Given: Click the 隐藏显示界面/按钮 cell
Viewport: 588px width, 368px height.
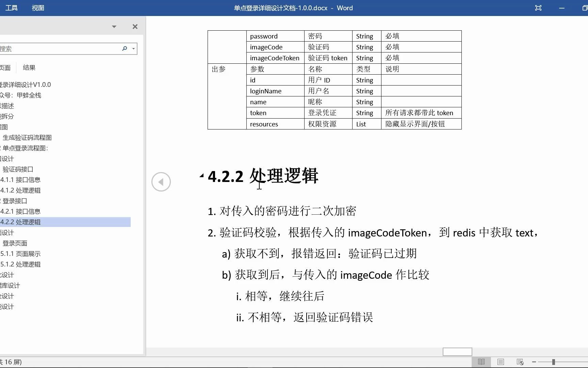Looking at the screenshot, I should tap(421, 124).
